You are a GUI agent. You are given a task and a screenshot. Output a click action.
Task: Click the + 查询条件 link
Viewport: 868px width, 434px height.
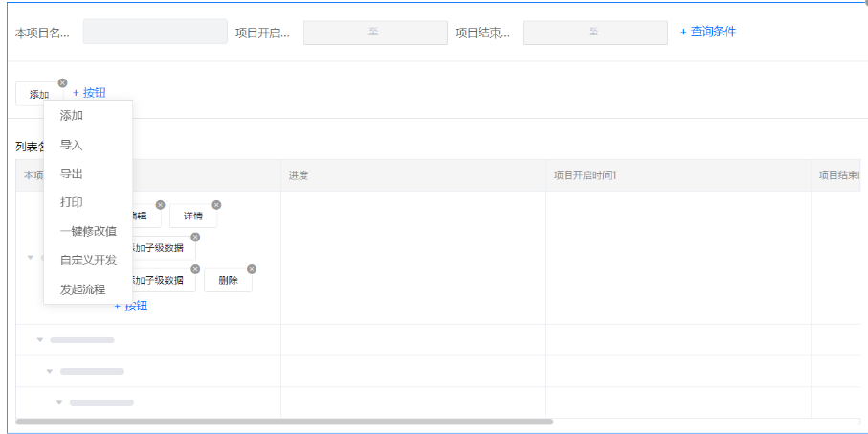[x=708, y=32]
